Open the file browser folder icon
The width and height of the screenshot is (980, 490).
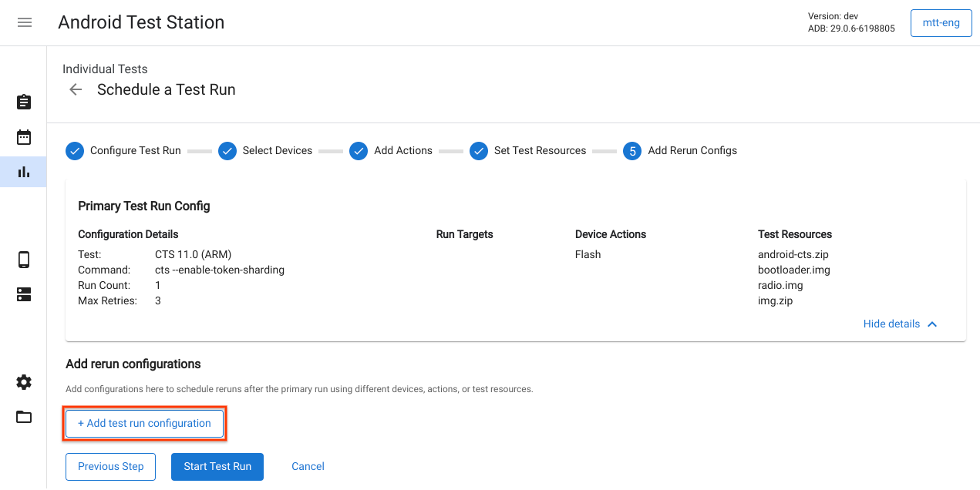23,417
